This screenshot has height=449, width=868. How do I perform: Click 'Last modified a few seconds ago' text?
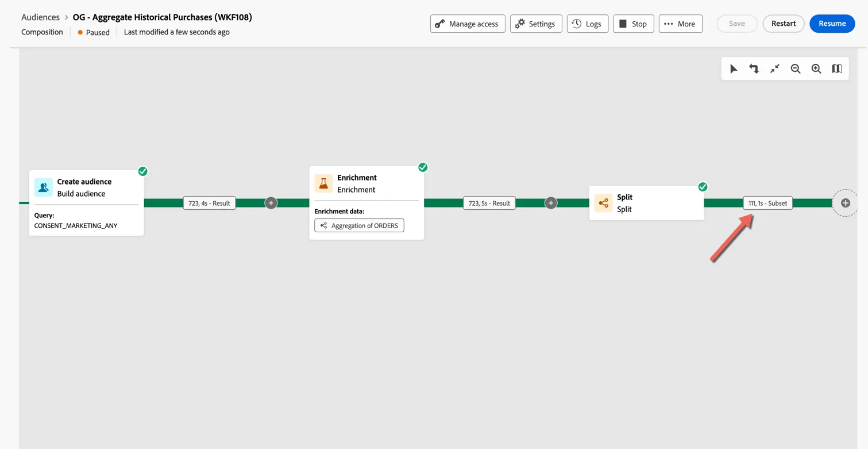[x=177, y=32]
